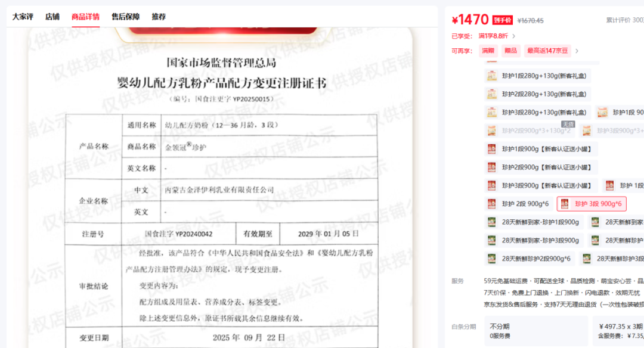Viewport: 644px width, 348px height.
Task: Open the 累计评价 review count link
Action: [625, 20]
